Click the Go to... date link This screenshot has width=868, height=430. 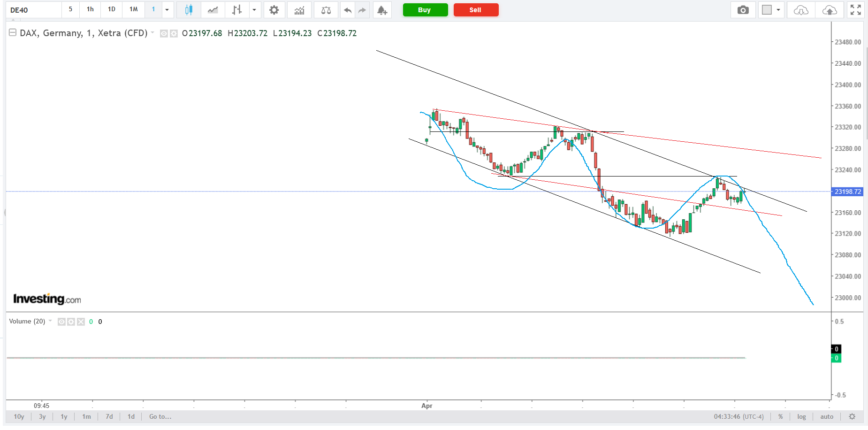(x=160, y=416)
